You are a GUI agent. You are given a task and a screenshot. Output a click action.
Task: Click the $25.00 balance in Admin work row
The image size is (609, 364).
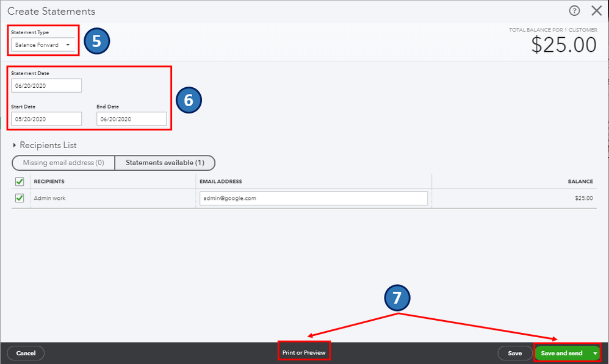point(584,198)
